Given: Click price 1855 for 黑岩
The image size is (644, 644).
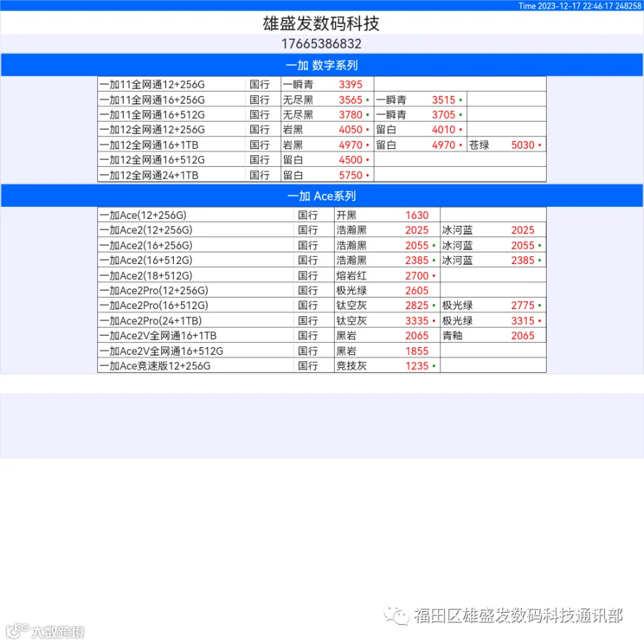Looking at the screenshot, I should pyautogui.click(x=417, y=351).
